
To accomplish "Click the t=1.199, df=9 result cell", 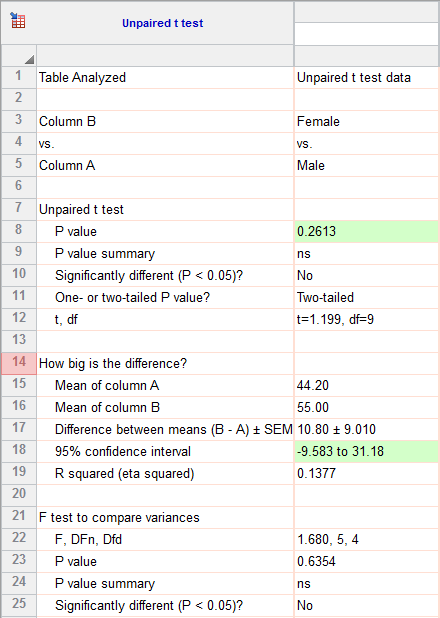I will click(x=366, y=319).
